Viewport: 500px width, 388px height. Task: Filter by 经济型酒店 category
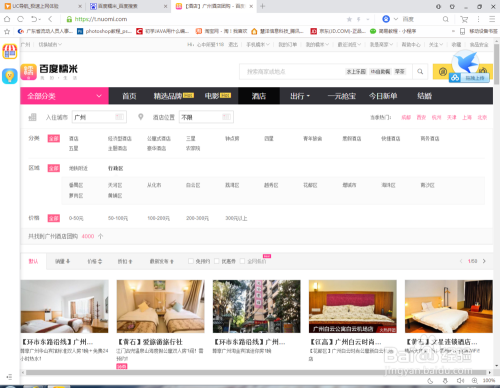click(120, 138)
